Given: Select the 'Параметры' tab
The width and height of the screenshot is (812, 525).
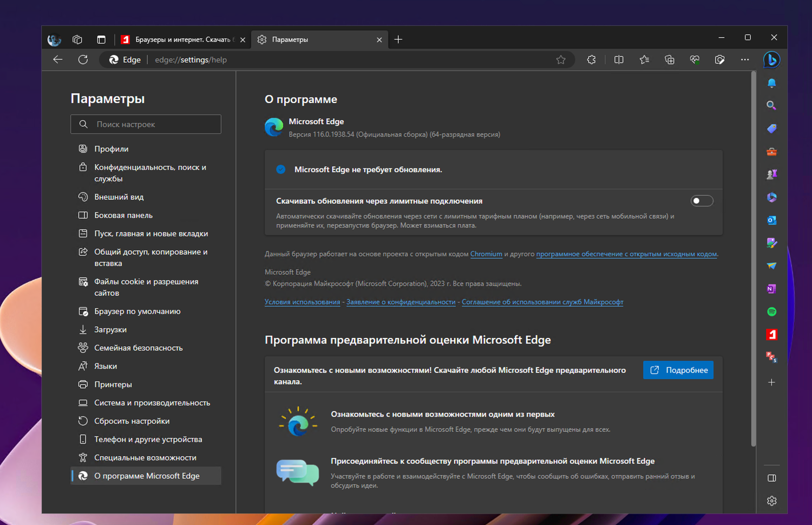Looking at the screenshot, I should point(319,40).
